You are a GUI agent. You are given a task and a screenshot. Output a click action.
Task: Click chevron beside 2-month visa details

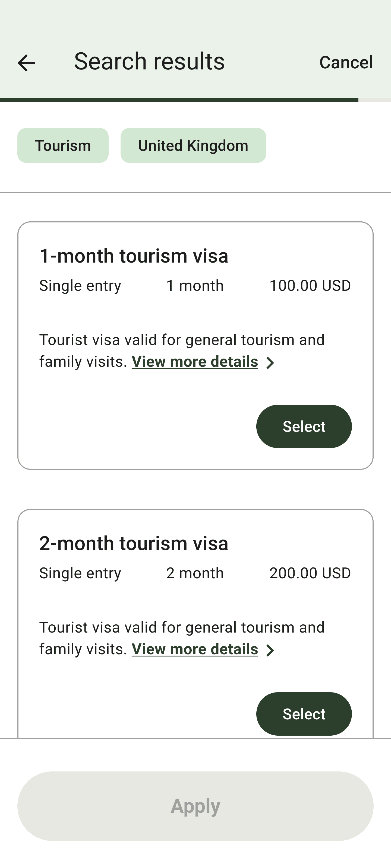click(x=270, y=650)
